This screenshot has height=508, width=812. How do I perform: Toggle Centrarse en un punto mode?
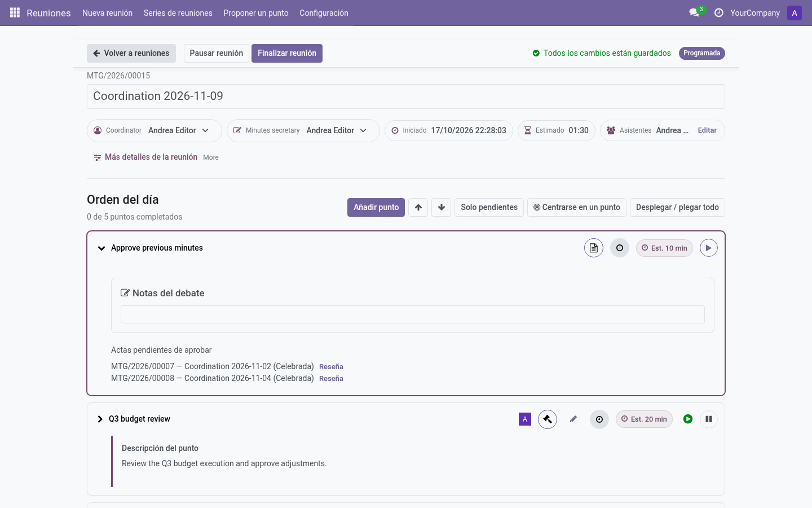pyautogui.click(x=577, y=207)
